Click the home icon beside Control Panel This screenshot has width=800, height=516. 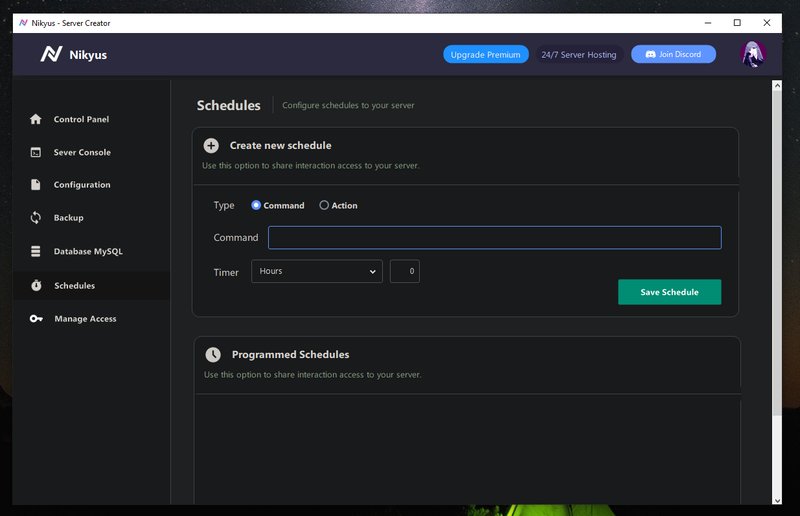[x=36, y=119]
